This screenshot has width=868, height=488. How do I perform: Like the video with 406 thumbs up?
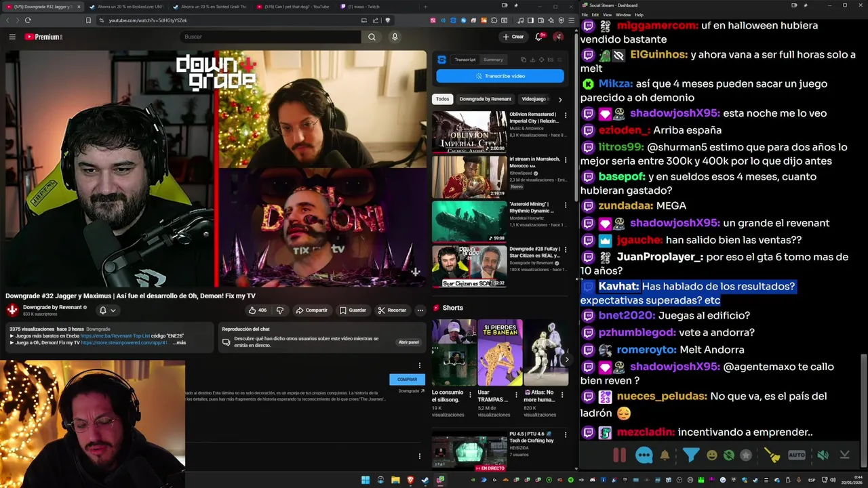[x=257, y=310]
